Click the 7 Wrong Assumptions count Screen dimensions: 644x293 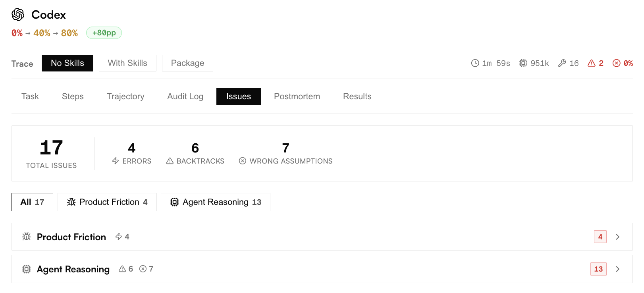click(x=286, y=148)
